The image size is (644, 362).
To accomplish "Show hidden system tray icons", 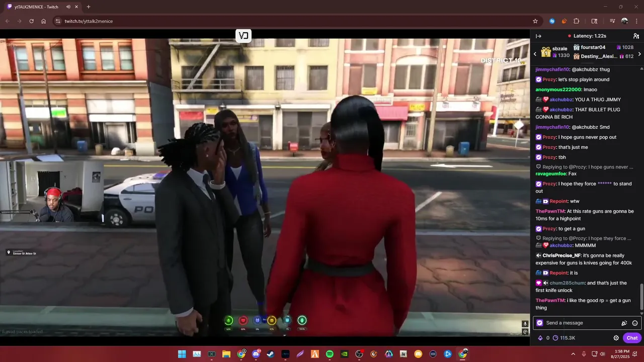I will point(574,354).
